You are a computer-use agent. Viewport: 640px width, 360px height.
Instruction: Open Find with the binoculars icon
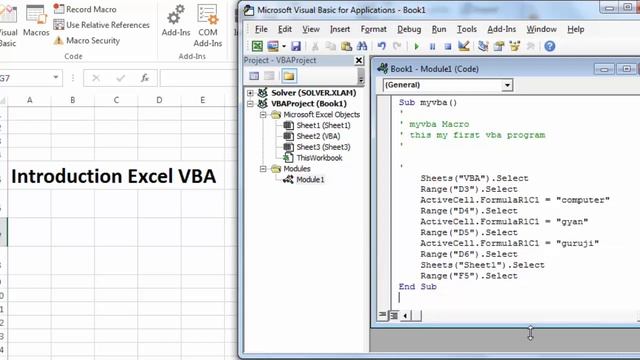point(362,46)
